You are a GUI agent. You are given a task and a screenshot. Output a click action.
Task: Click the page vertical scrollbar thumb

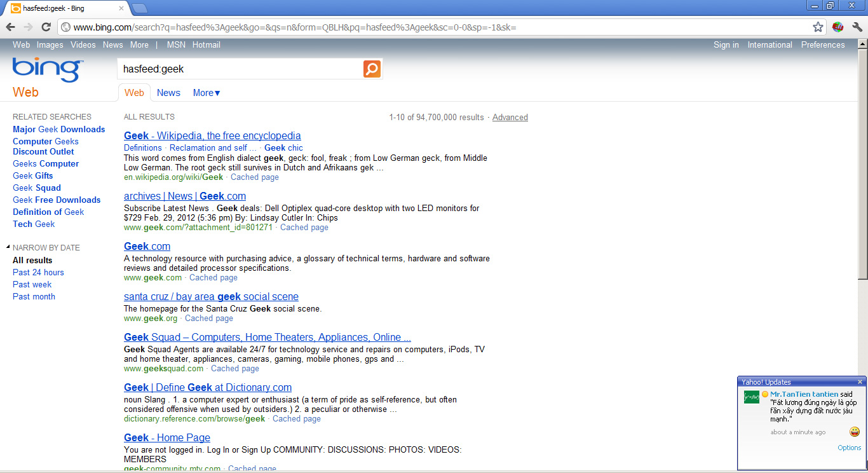click(x=862, y=163)
